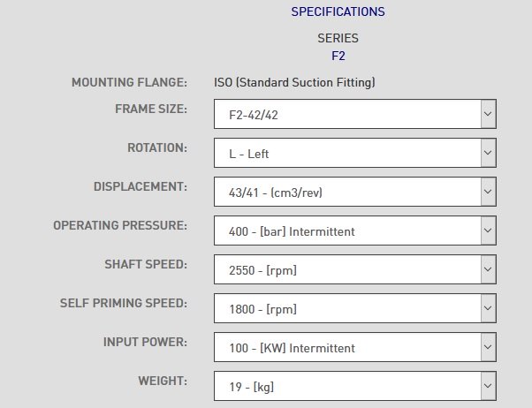Viewport: 532px width, 408px height.
Task: Click the SERIES label
Action: [338, 39]
